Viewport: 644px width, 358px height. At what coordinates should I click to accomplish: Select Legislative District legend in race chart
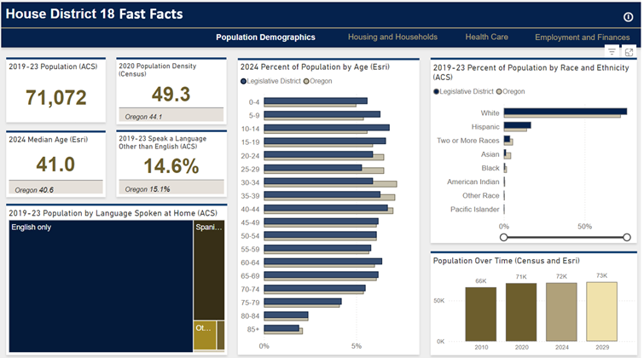(466, 90)
